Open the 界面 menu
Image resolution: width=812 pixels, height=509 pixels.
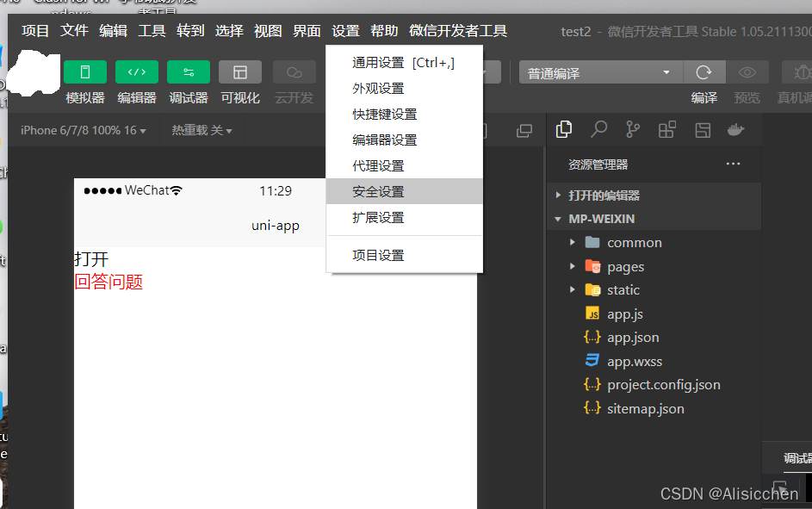307,31
